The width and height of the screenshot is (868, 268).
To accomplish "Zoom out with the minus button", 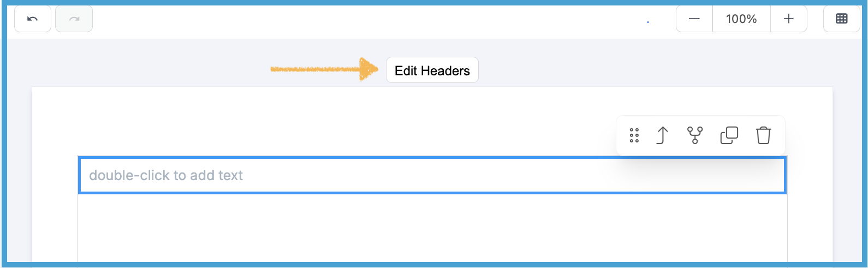I will (694, 19).
